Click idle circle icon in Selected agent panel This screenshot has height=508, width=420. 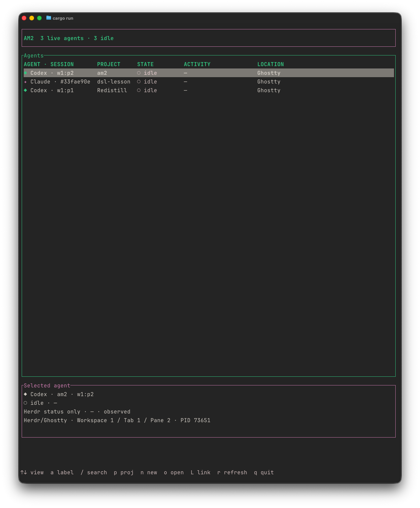[x=25, y=403]
